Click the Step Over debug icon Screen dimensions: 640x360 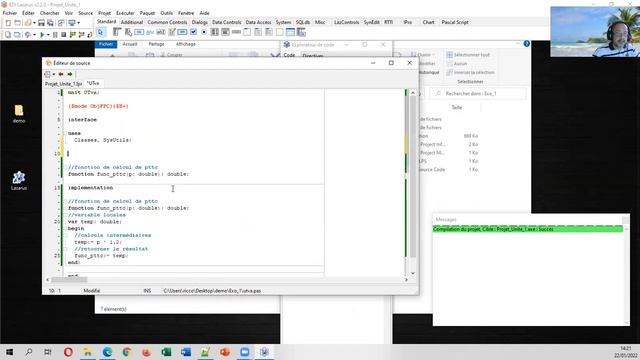81,35
